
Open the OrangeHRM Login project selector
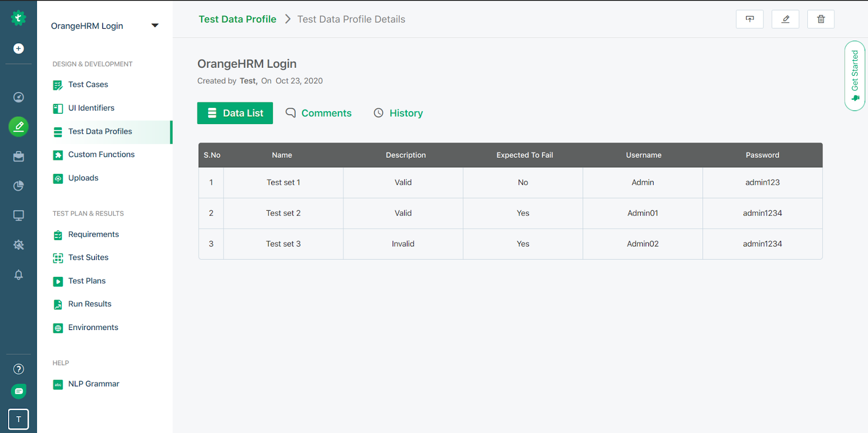105,25
